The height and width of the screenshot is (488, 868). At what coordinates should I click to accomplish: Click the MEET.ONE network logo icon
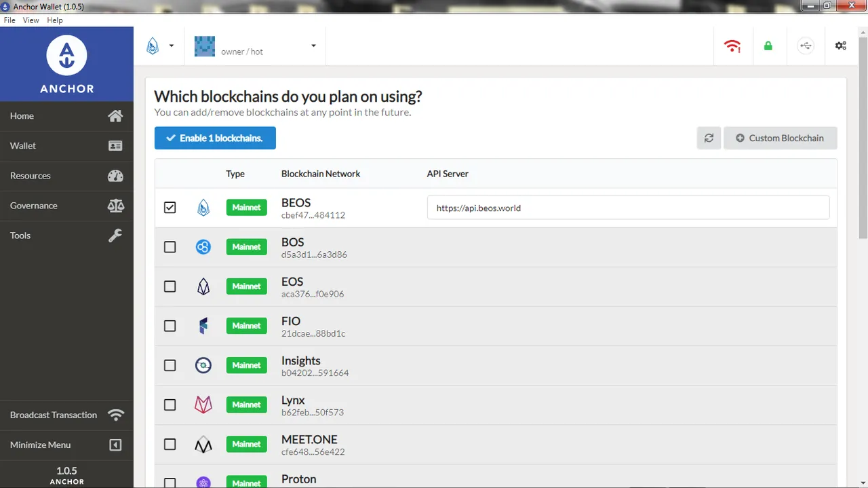click(x=203, y=445)
